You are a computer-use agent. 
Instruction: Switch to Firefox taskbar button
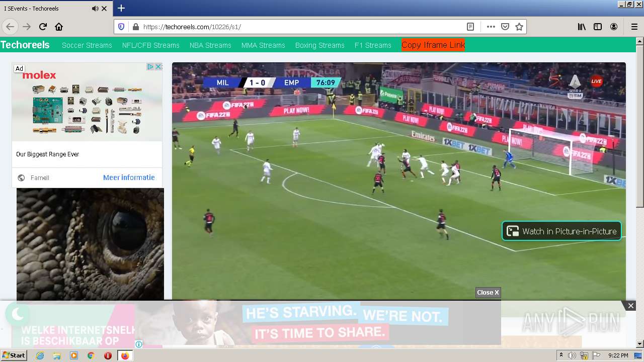click(x=125, y=355)
